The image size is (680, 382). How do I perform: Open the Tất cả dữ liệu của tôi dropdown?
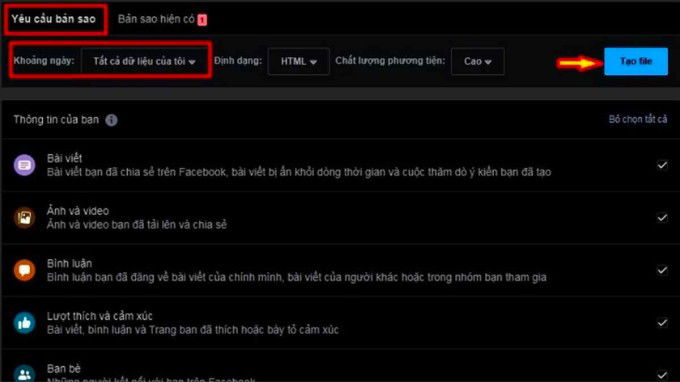pos(144,62)
